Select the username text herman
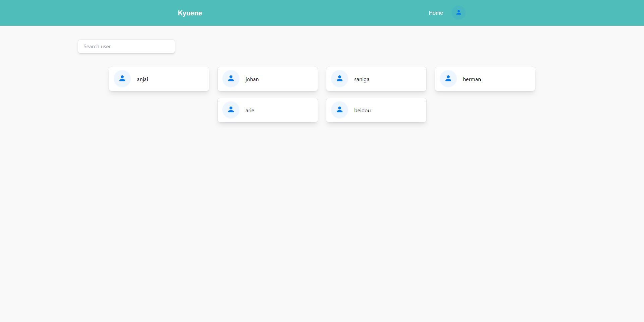The width and height of the screenshot is (644, 322). 472,79
